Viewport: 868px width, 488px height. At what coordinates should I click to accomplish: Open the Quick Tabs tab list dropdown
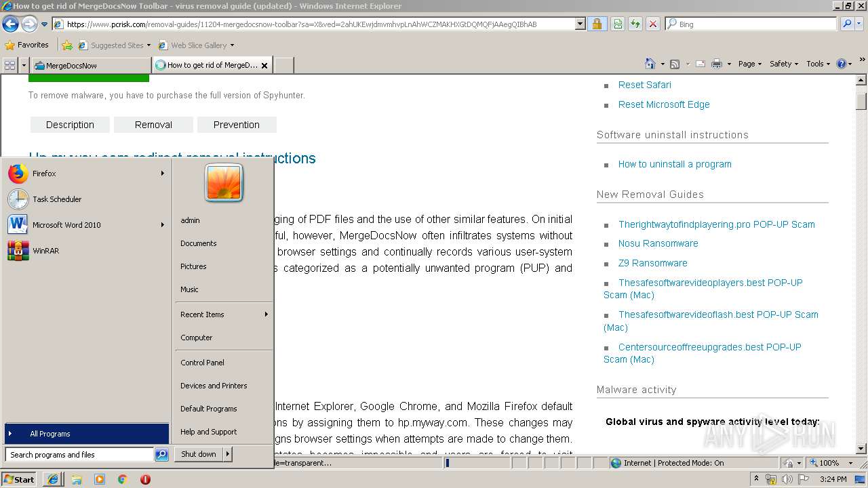(x=24, y=65)
